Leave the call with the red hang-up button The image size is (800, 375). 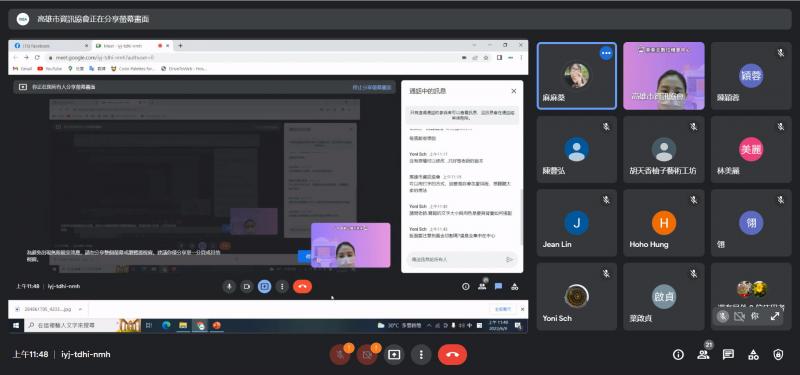(452, 355)
